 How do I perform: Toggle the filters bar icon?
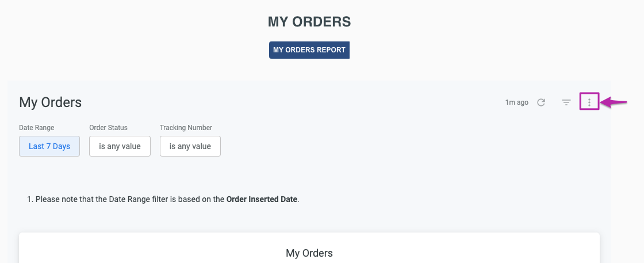click(x=566, y=102)
